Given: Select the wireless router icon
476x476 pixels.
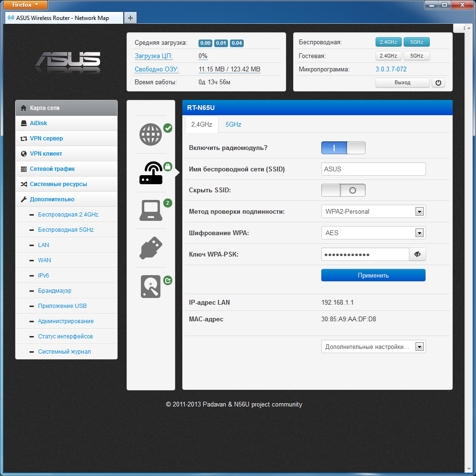Looking at the screenshot, I should click(151, 173).
